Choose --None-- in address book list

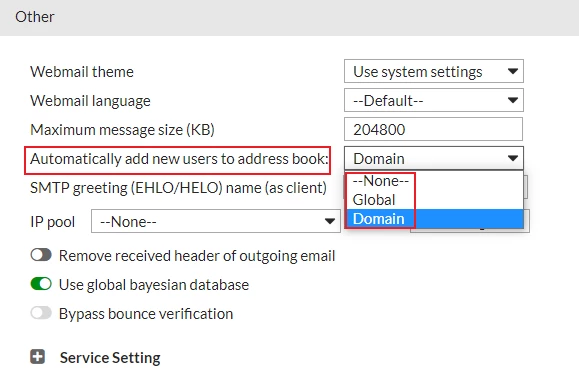click(x=434, y=181)
